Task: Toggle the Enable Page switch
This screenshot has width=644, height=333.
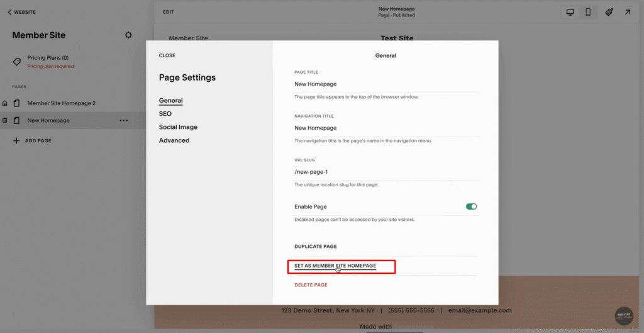Action: [x=471, y=206]
